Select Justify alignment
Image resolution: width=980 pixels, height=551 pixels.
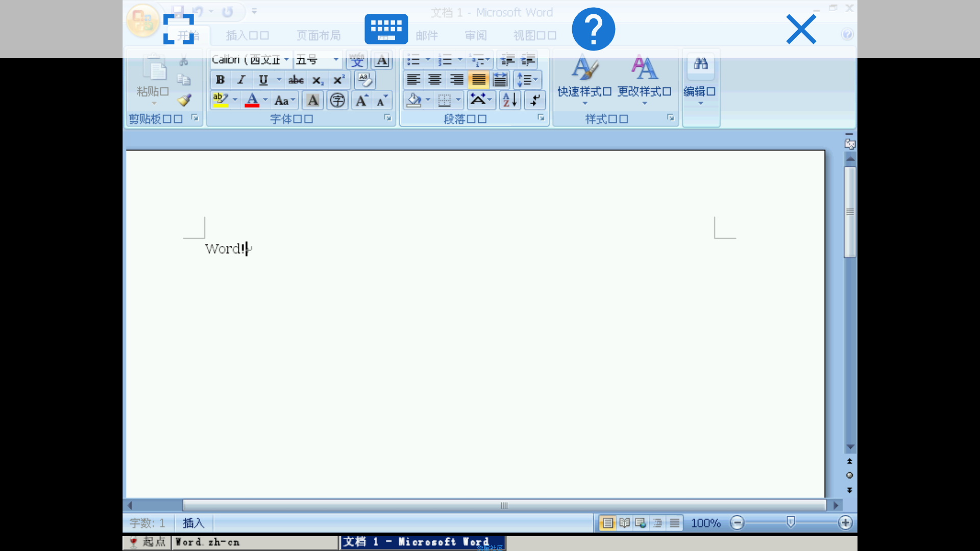click(x=478, y=80)
